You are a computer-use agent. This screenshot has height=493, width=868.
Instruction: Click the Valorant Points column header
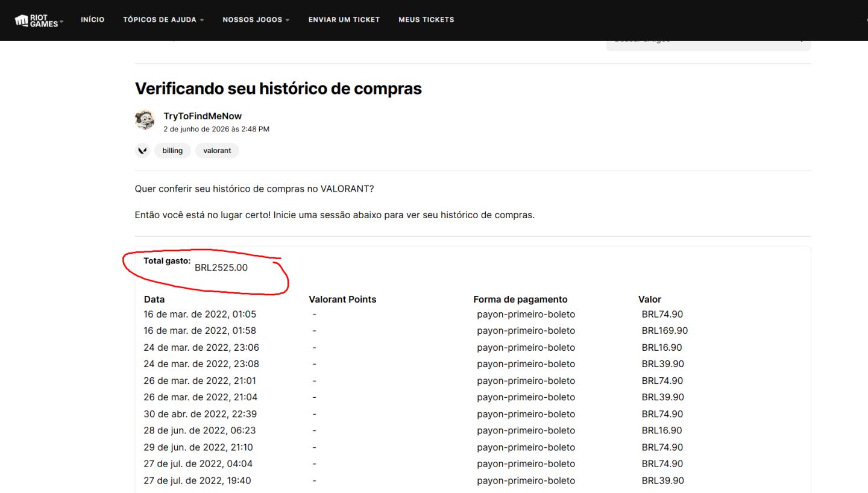pos(342,300)
